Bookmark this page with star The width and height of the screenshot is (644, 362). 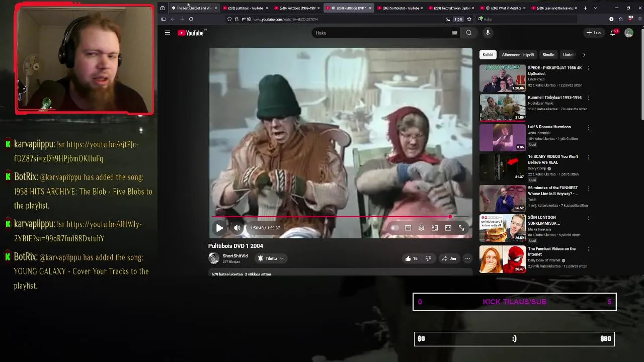(469, 19)
